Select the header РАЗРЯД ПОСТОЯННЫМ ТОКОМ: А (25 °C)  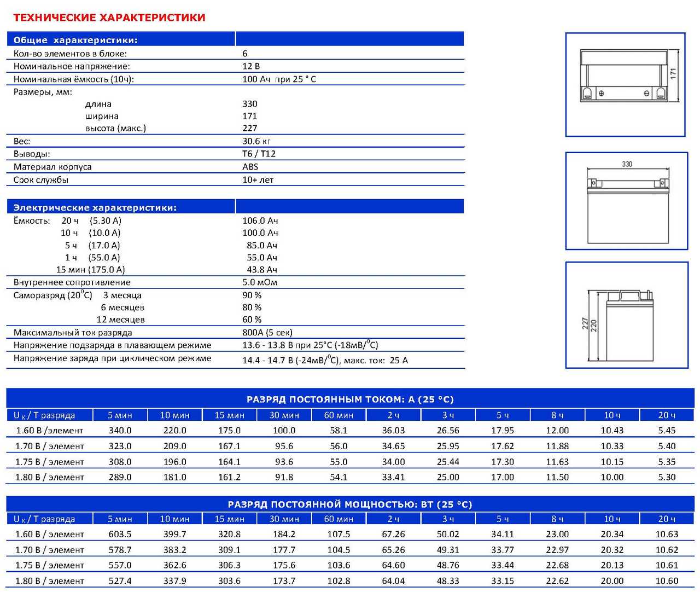[x=350, y=399]
